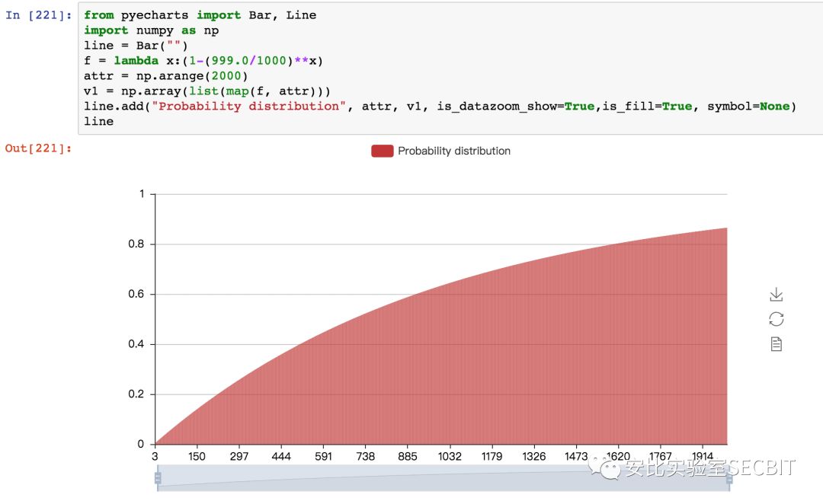Click the x-axis label 444
The image size is (823, 504).
pyautogui.click(x=281, y=456)
